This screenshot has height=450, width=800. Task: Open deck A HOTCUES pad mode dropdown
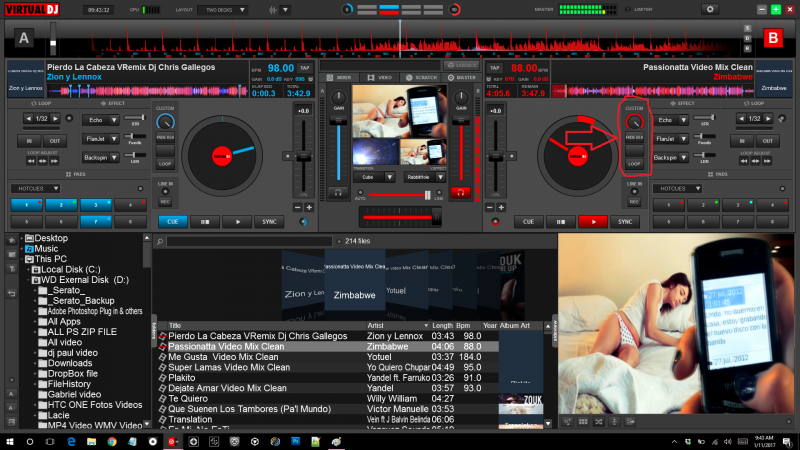35,189
